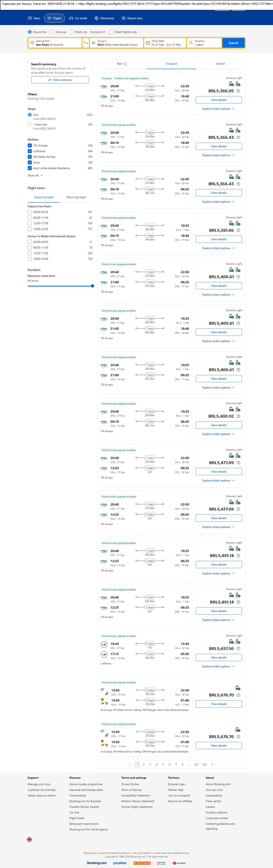
Task: Enable Direct flights only checkbox
Action: (x=111, y=32)
